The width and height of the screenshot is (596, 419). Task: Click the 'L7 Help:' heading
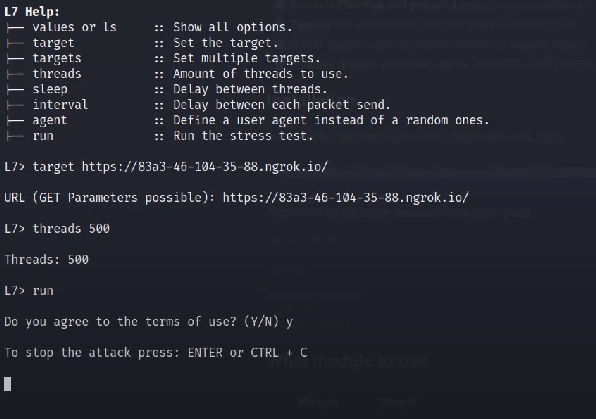click(32, 12)
